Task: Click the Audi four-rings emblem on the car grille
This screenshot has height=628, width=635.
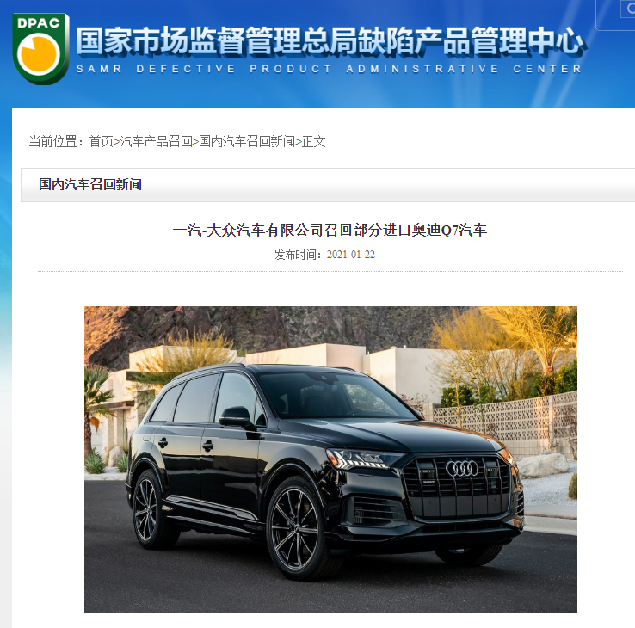Action: point(462,468)
